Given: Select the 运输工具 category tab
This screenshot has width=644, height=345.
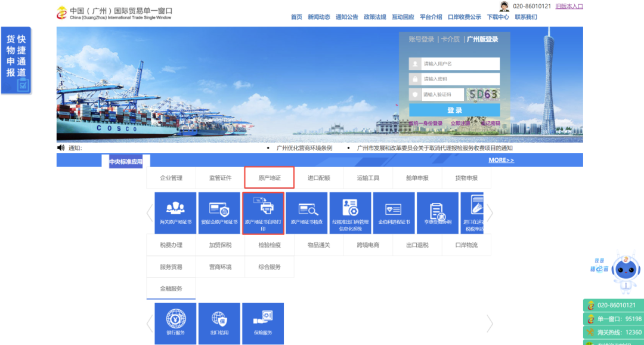Looking at the screenshot, I should pyautogui.click(x=368, y=178).
